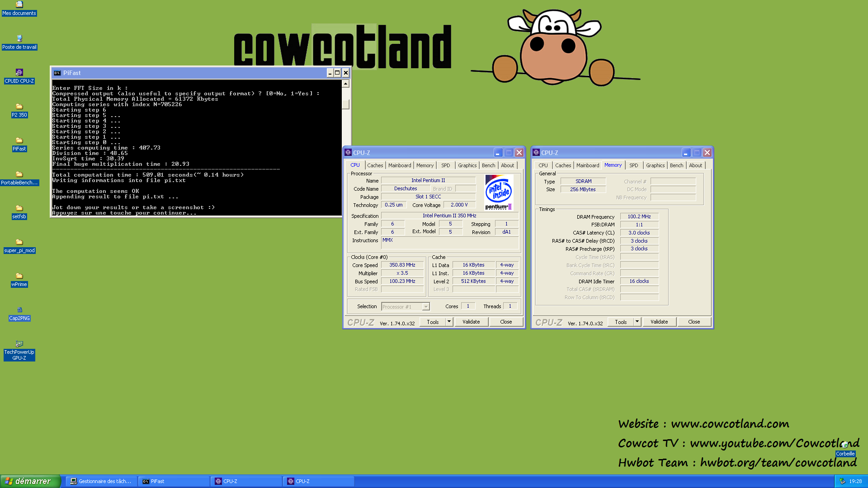Click PiFast scrollbar up arrow
The width and height of the screenshot is (868, 488).
(345, 84)
